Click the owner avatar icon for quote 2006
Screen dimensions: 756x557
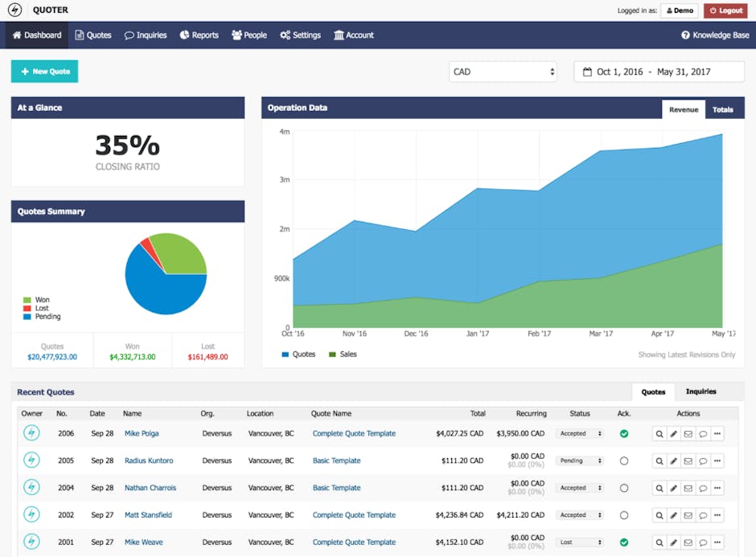[31, 433]
